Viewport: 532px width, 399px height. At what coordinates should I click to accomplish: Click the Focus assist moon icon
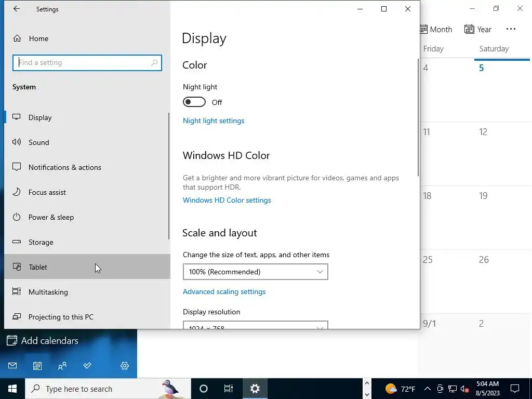pyautogui.click(x=17, y=192)
